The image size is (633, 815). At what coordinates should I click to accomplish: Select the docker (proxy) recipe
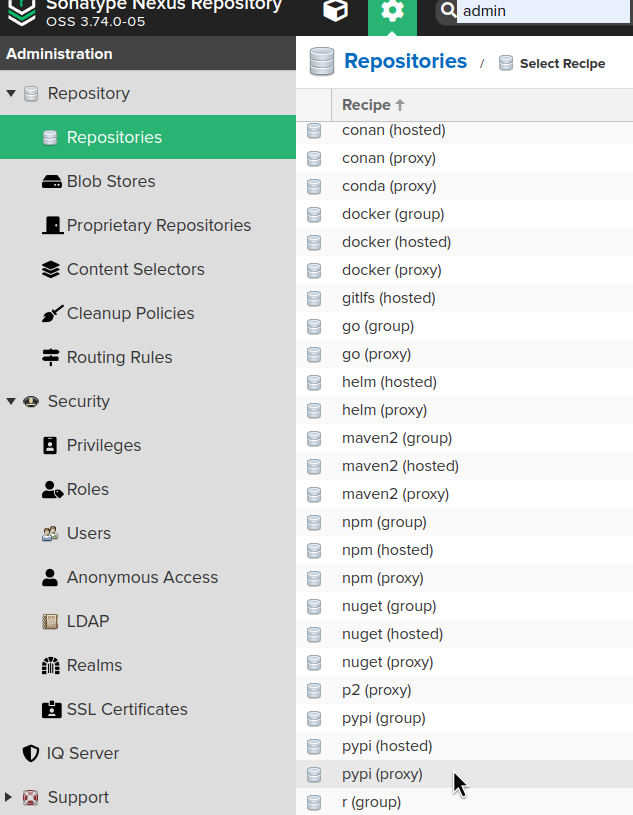point(465,270)
